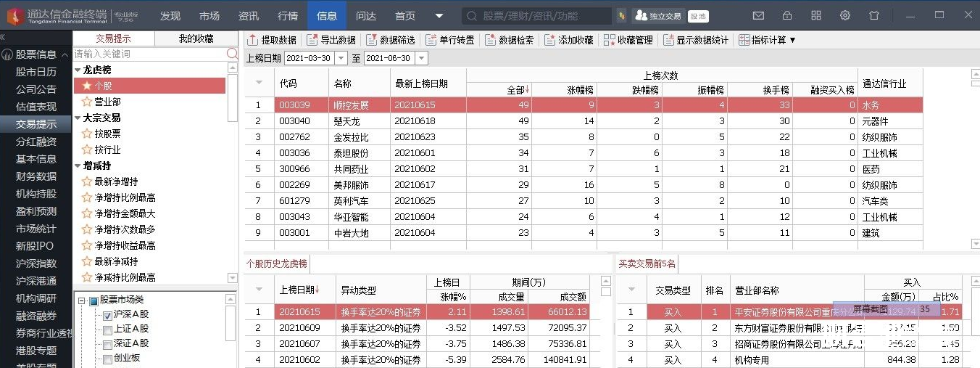Click the 独立交易 button
This screenshot has height=368, width=980.
658,16
